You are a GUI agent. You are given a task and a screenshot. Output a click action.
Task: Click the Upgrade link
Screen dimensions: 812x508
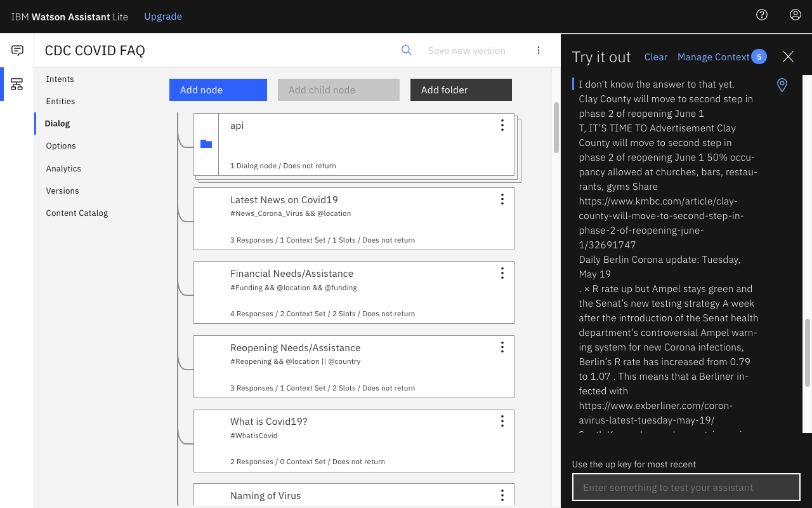tap(163, 17)
